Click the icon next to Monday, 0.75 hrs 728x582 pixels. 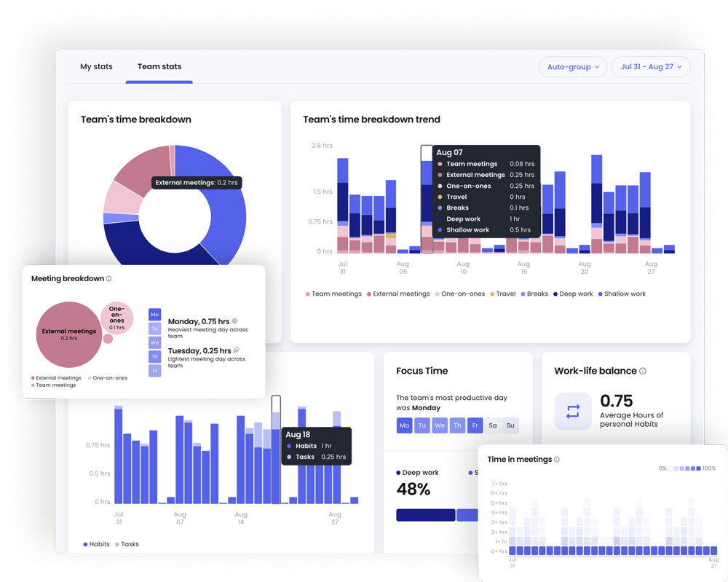pos(234,321)
